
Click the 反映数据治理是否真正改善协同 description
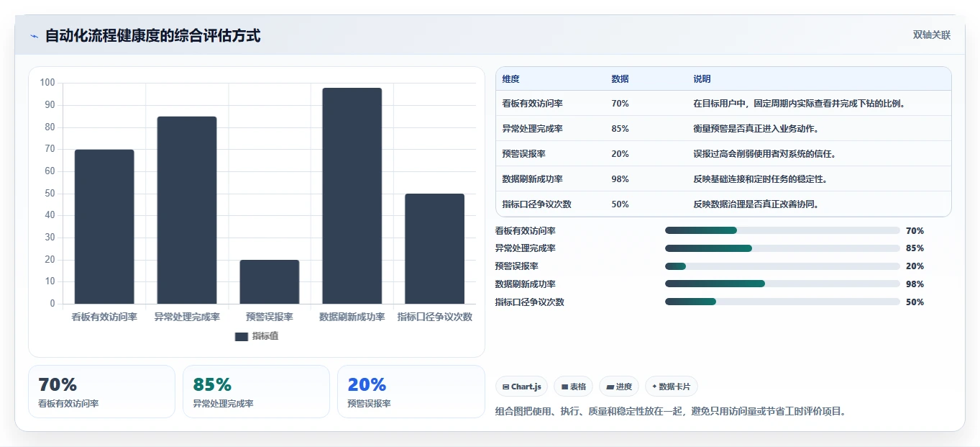click(x=756, y=204)
